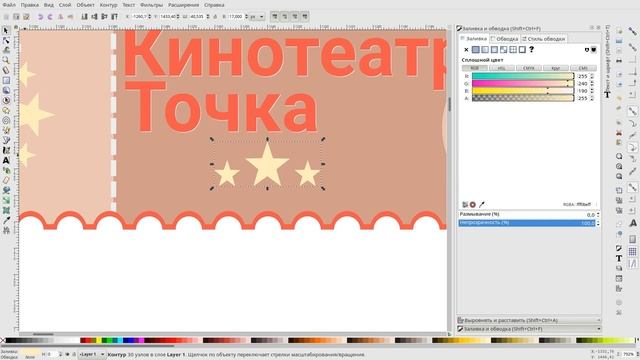Screen dimensions: 640x360
Task: Step the R channel value spinner
Action: pos(592,76)
